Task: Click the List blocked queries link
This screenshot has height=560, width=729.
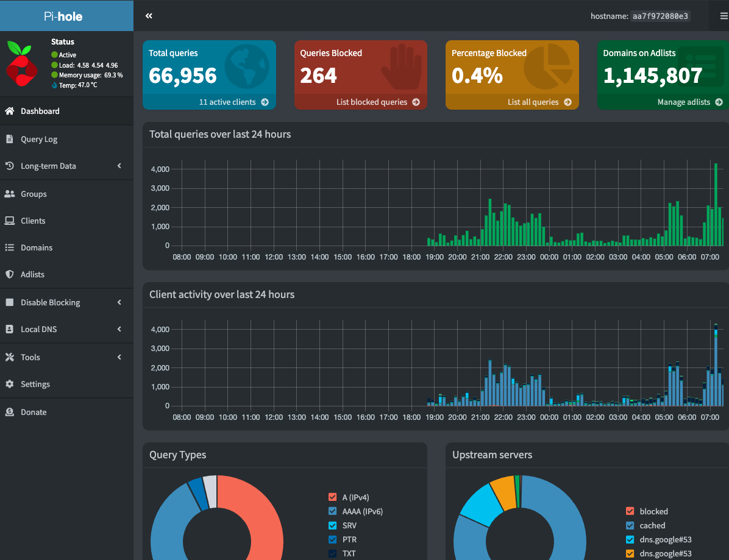Action: click(x=361, y=102)
